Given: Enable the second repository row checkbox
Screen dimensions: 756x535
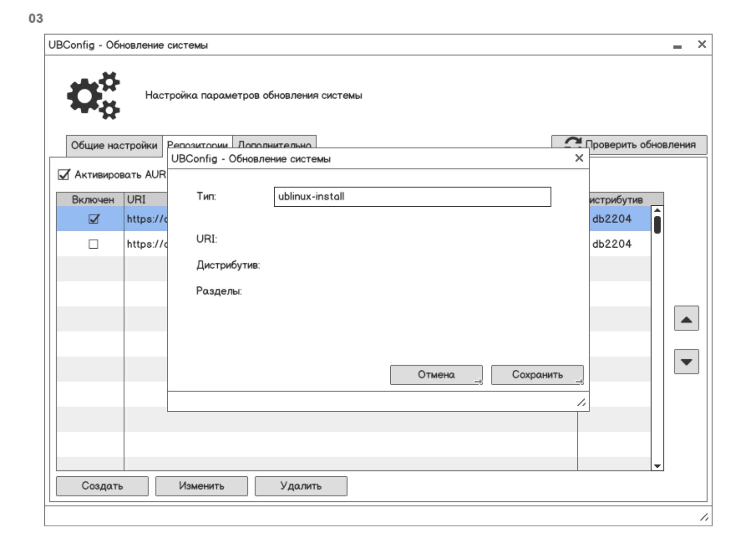Looking at the screenshot, I should (93, 244).
